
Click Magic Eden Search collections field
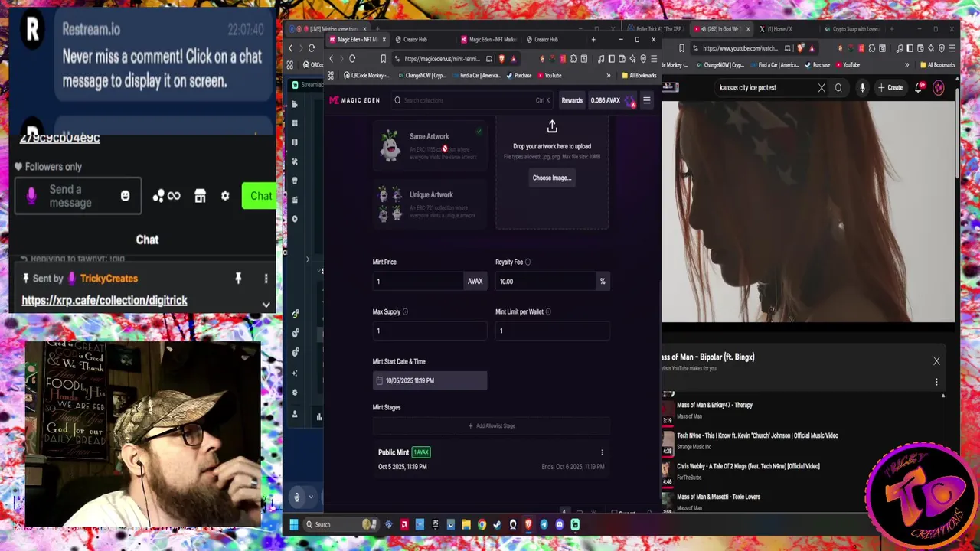(472, 100)
